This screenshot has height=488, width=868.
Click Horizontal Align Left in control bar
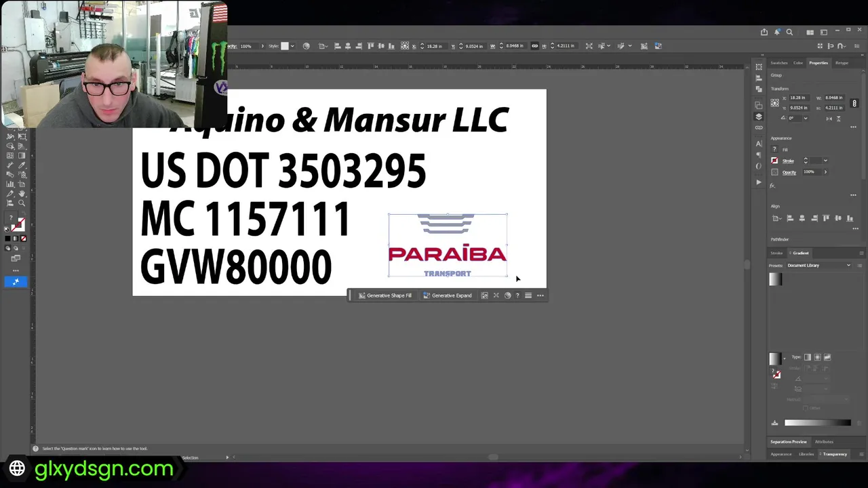[337, 46]
